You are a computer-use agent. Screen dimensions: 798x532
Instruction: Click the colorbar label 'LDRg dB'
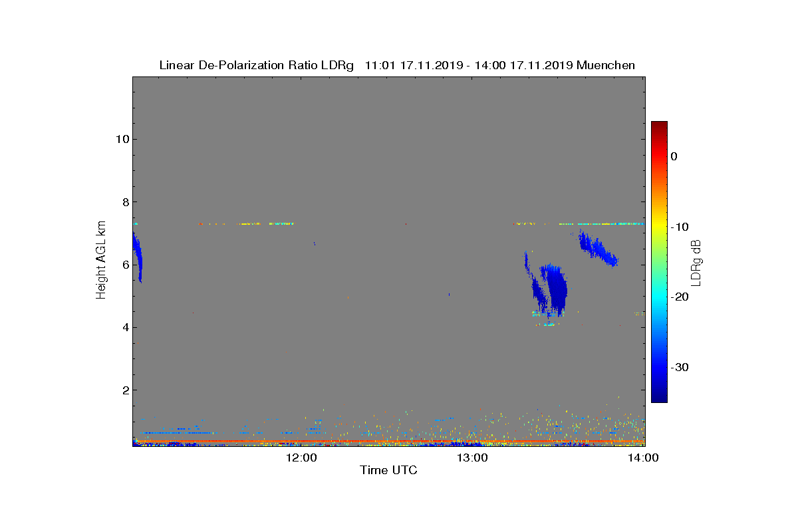coord(697,263)
